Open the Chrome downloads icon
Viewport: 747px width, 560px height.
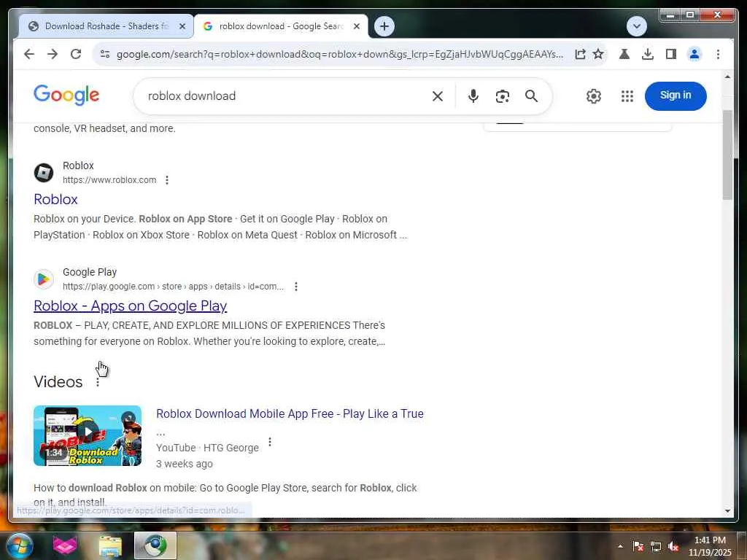click(x=648, y=54)
